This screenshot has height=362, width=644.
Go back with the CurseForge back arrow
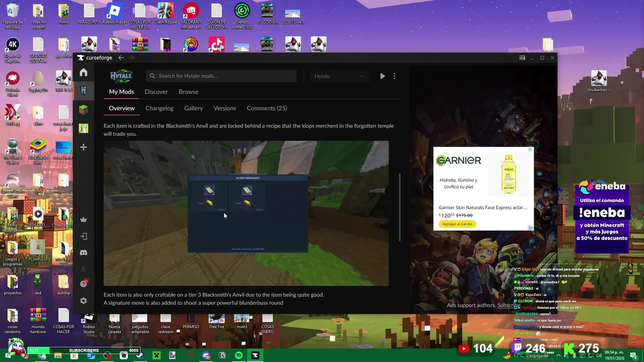click(x=121, y=58)
